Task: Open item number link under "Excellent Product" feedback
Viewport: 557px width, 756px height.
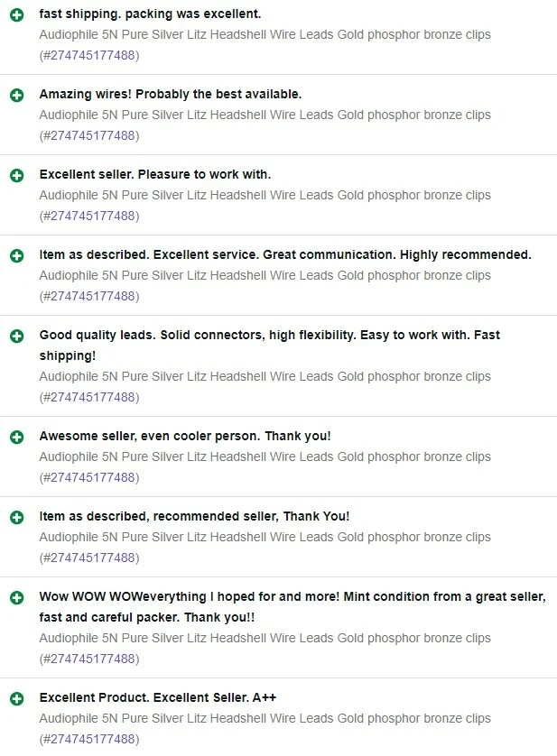Action: coord(89,740)
